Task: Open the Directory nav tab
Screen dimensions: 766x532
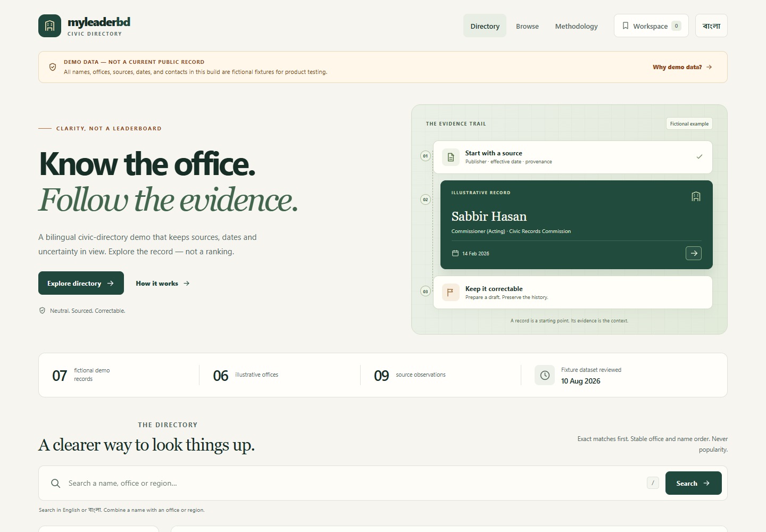Action: [485, 26]
